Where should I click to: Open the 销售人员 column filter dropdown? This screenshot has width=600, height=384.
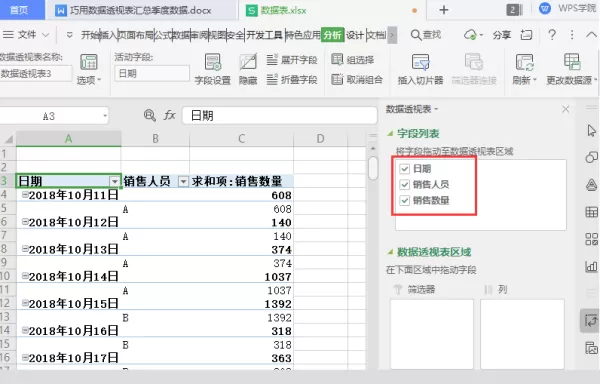click(x=184, y=181)
